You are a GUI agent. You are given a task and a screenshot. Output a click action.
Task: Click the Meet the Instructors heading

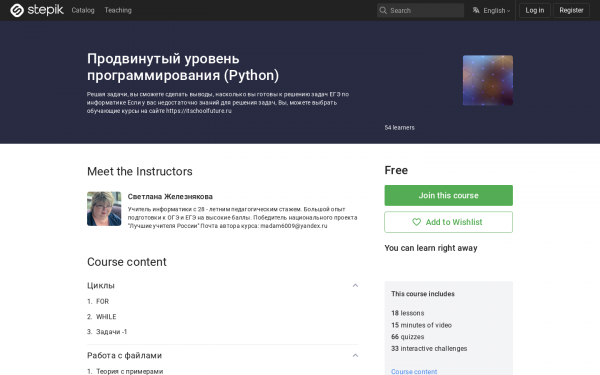[x=140, y=171]
